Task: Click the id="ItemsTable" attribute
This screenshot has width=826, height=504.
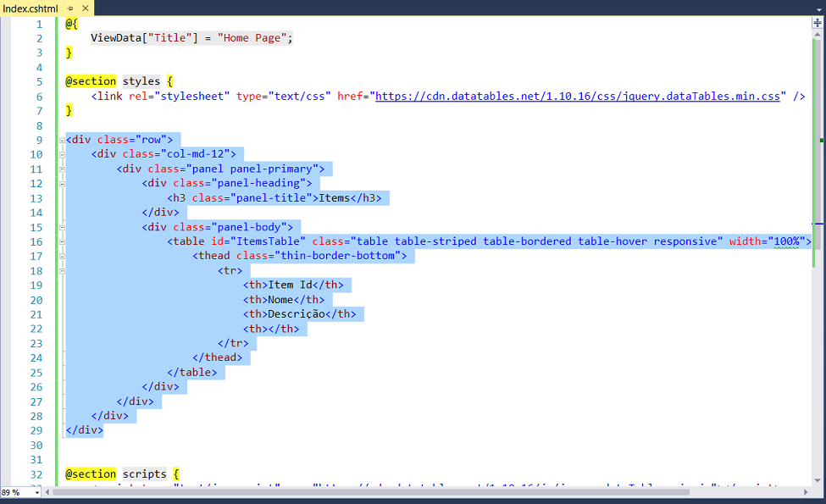Action: pos(258,241)
